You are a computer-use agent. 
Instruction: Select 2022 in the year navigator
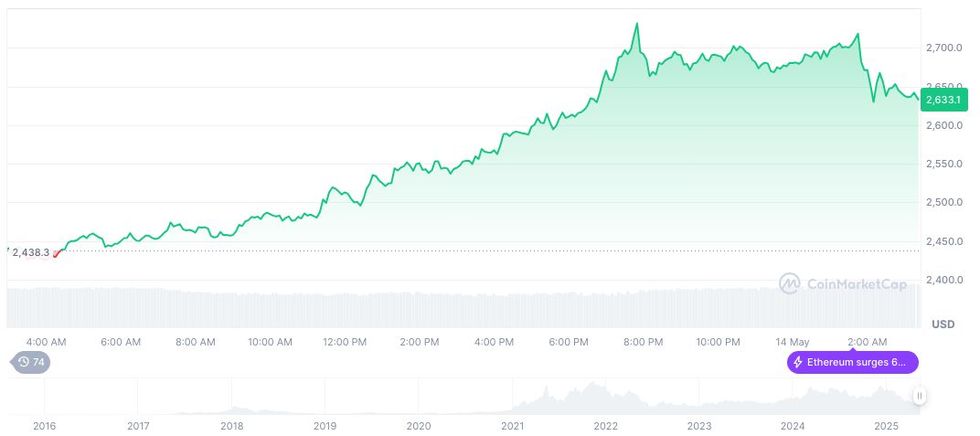pos(605,425)
